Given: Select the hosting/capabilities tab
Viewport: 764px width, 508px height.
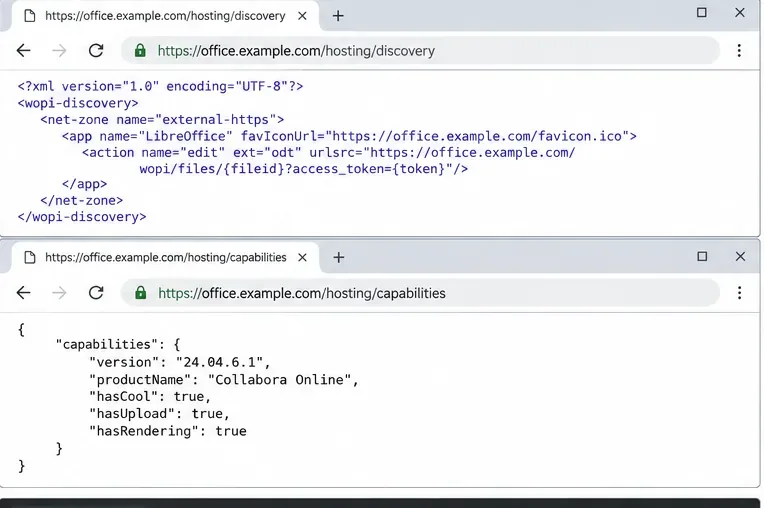Looking at the screenshot, I should coord(165,257).
